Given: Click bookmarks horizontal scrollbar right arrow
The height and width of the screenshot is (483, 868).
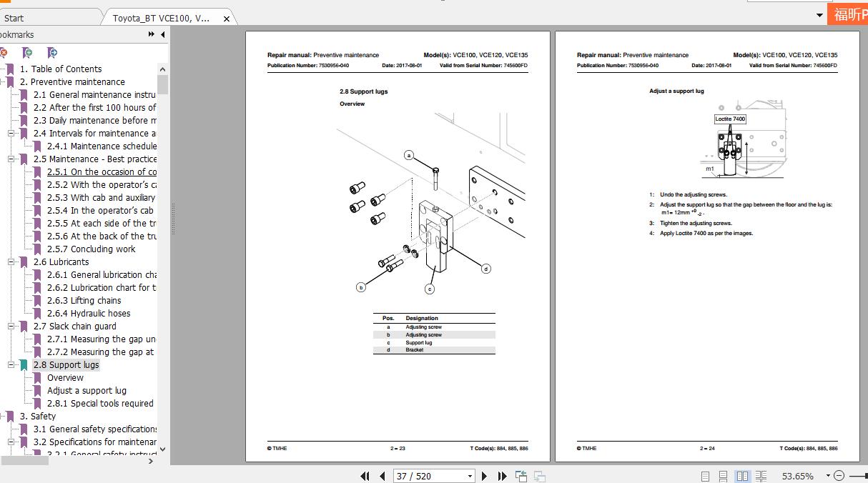Looking at the screenshot, I should (151, 461).
